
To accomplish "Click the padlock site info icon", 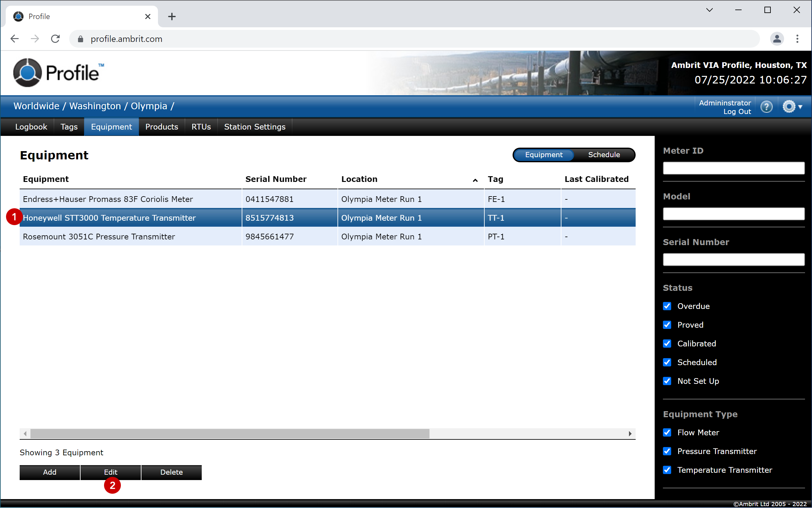I will click(80, 39).
